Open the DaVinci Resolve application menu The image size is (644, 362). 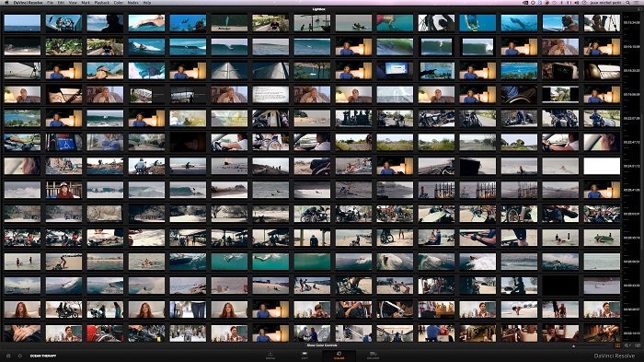point(28,3)
